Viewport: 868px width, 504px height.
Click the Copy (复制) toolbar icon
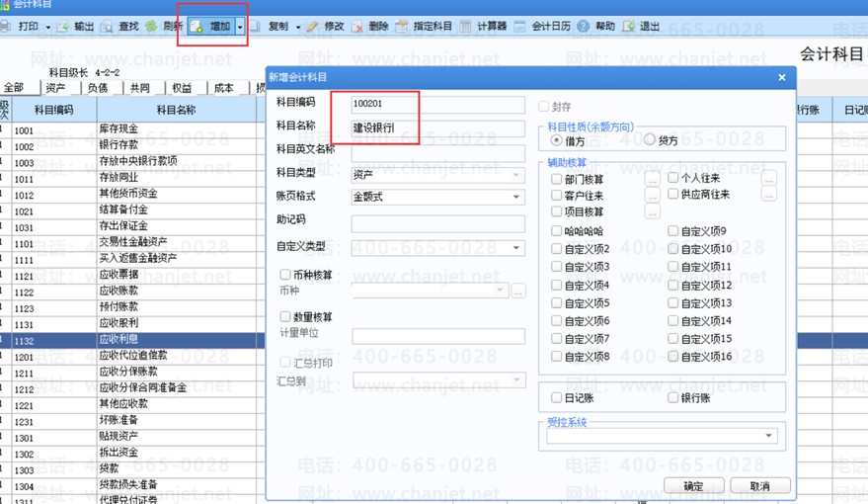[x=255, y=26]
